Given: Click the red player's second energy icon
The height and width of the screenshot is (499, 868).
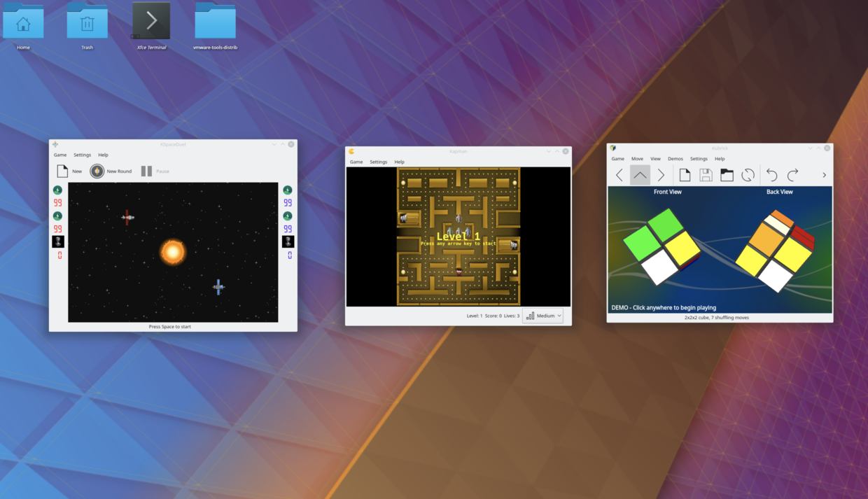Looking at the screenshot, I should [x=57, y=216].
